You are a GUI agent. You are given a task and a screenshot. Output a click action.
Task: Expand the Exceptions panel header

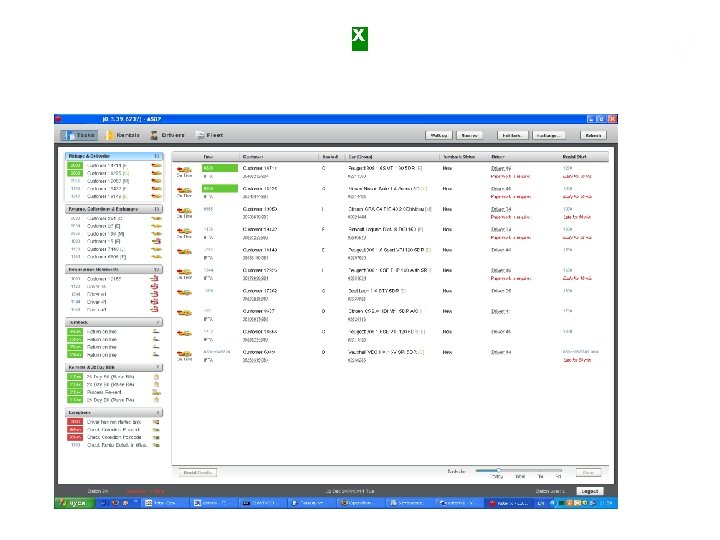[114, 412]
